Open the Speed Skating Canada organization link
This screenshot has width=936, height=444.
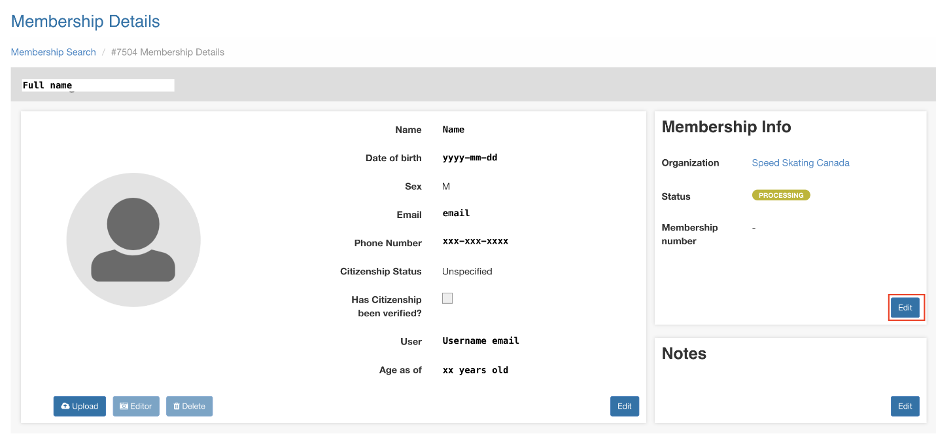800,163
